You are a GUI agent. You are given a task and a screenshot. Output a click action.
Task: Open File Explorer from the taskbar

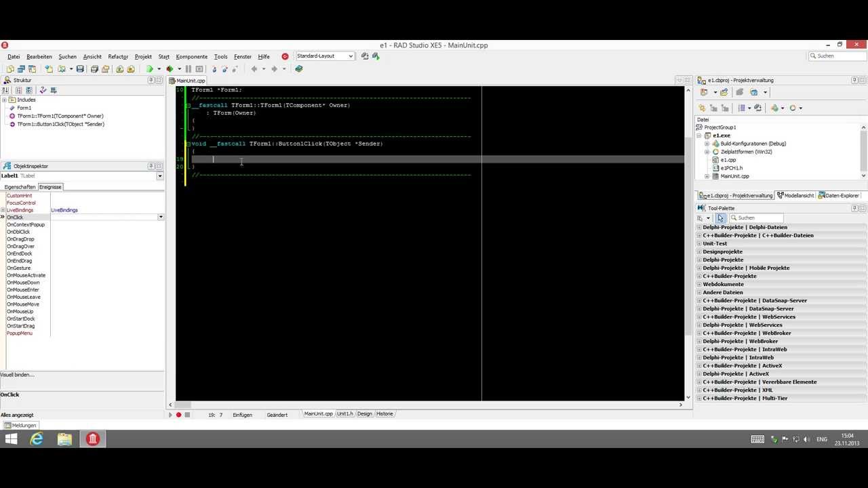click(x=64, y=439)
